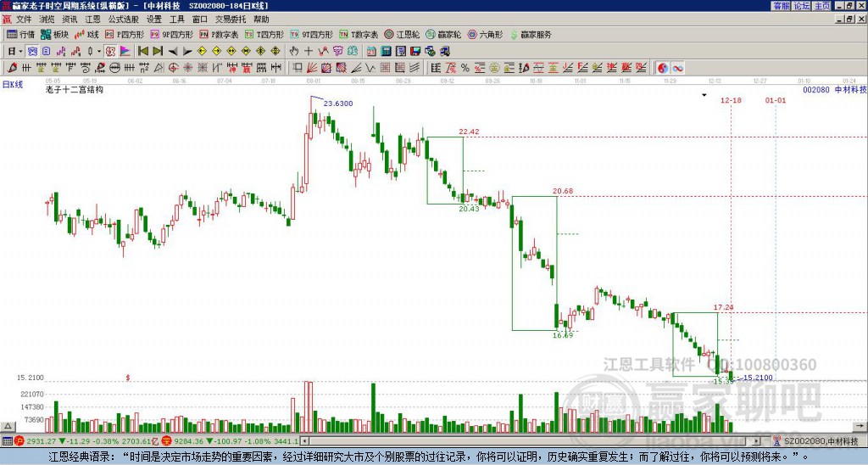Select the red target circle tool

pyautogui.click(x=173, y=68)
